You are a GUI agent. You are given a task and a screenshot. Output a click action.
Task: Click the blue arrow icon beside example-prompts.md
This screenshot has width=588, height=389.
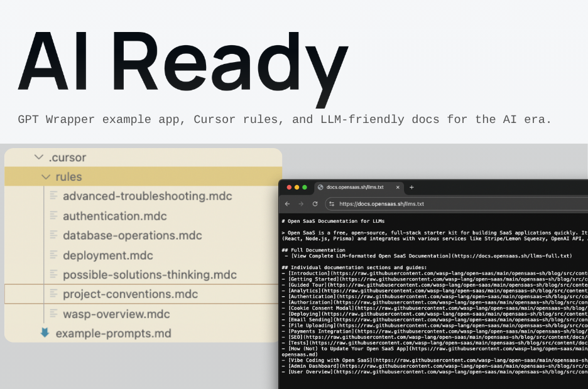click(x=45, y=333)
